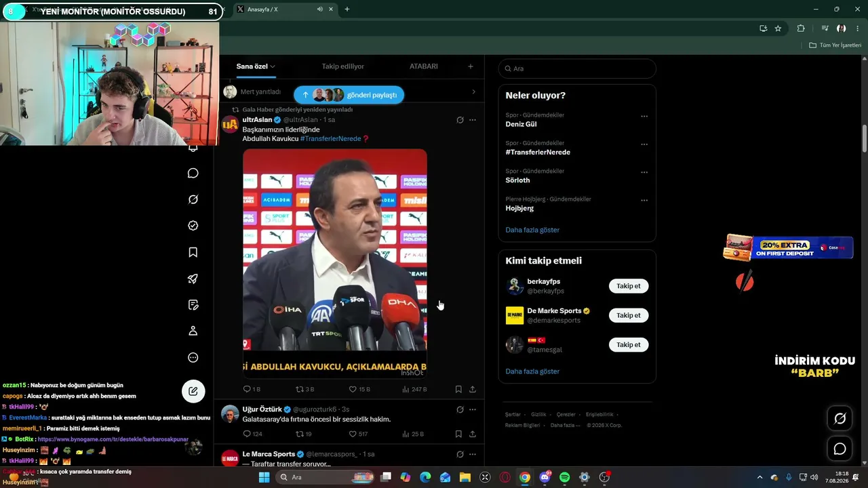Reply to the ultrAslan post
868x488 pixels.
[x=252, y=390]
